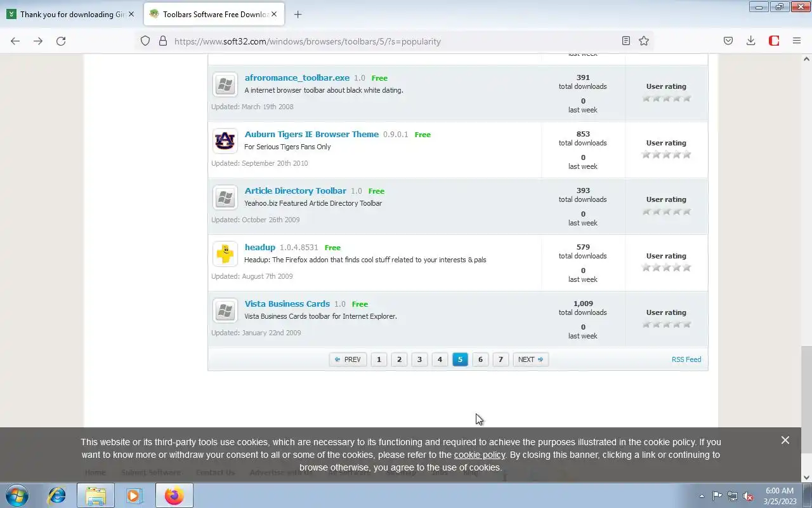Dismiss the cookie banner with X
812x508 pixels.
pos(785,440)
